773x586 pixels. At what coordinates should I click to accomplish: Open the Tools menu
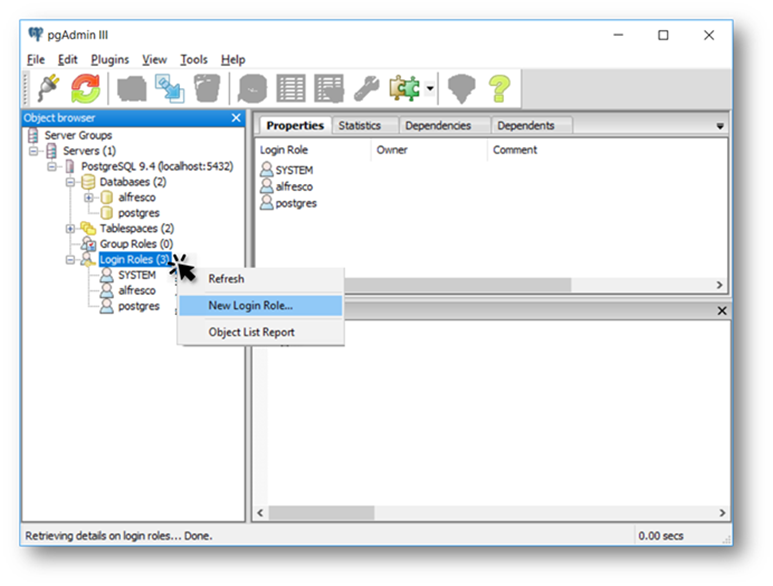[x=193, y=60]
